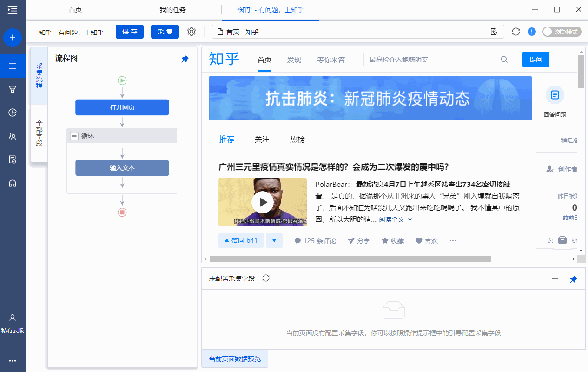588x372 pixels.
Task: Click the search magnifier icon
Action: point(504,60)
